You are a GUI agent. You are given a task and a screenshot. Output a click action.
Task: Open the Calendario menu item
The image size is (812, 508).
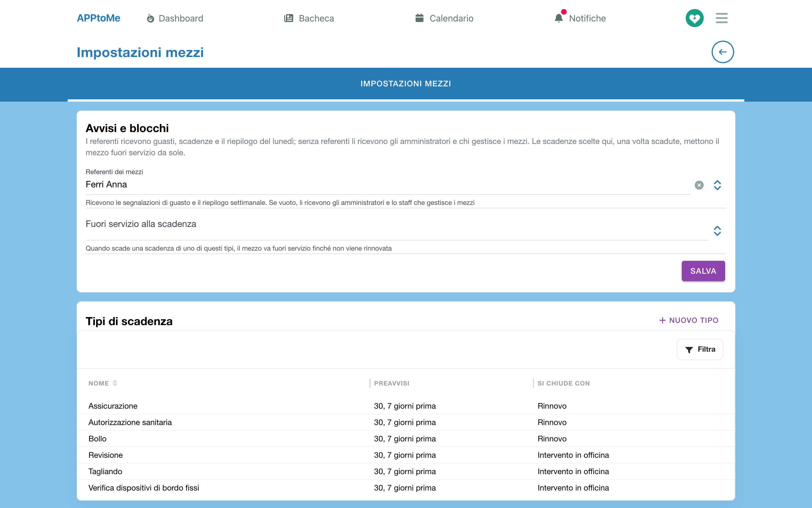[444, 18]
